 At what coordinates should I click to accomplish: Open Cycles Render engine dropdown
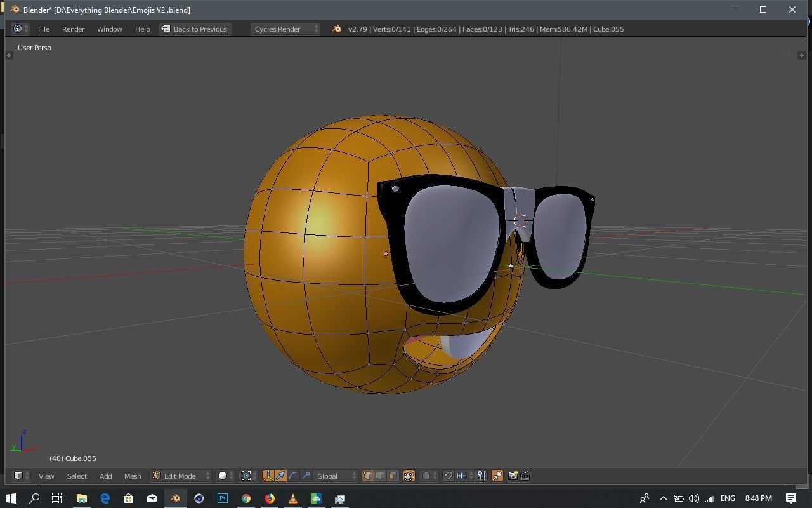coord(285,29)
